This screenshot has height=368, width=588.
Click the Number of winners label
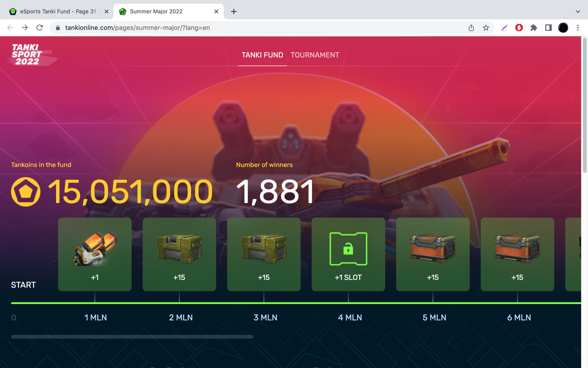pyautogui.click(x=264, y=165)
